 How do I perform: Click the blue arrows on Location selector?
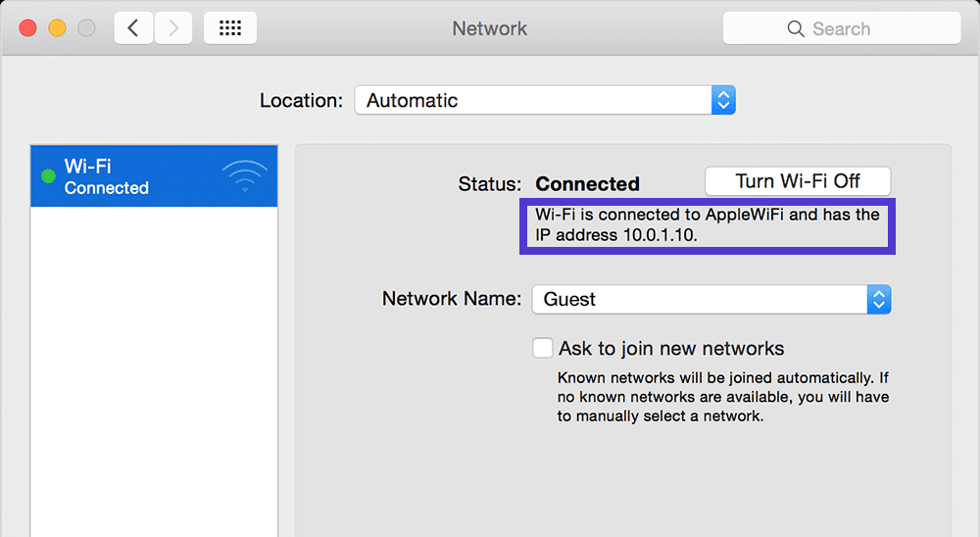(723, 100)
